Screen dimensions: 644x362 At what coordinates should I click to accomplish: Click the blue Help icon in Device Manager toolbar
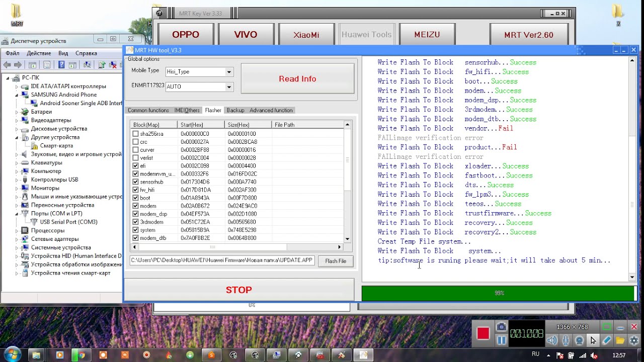[x=61, y=65]
